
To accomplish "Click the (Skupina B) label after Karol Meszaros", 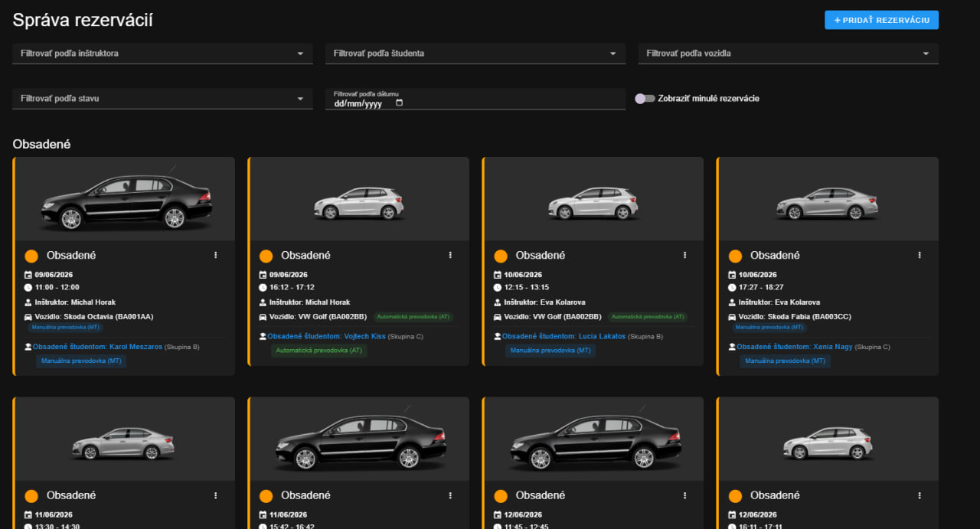I will click(x=182, y=347).
